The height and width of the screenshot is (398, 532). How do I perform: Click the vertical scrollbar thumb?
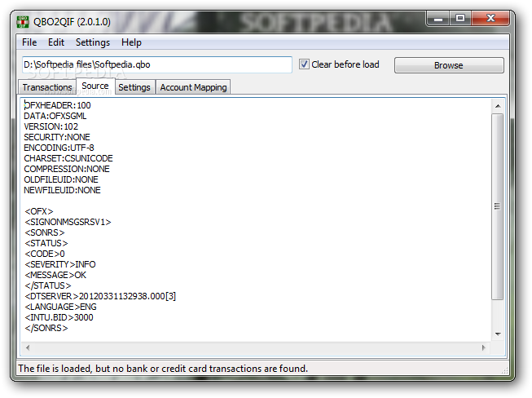click(498, 207)
